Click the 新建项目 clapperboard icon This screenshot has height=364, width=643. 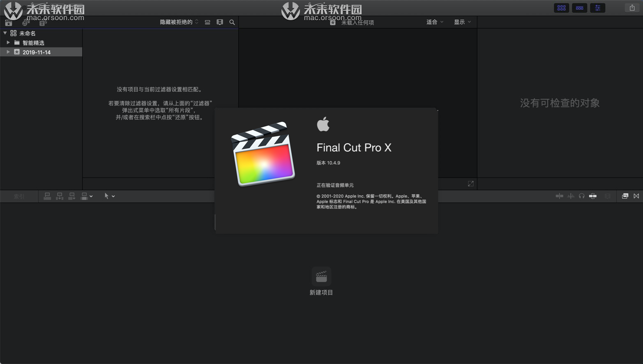click(321, 276)
